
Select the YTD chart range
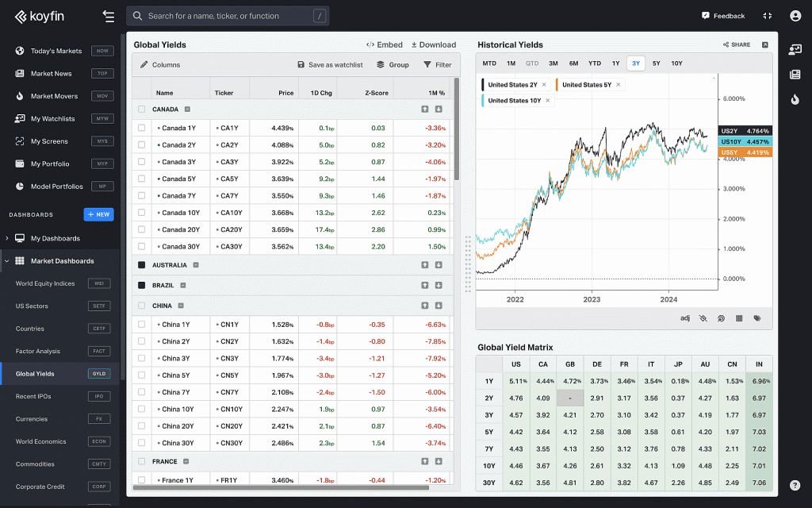(x=595, y=63)
